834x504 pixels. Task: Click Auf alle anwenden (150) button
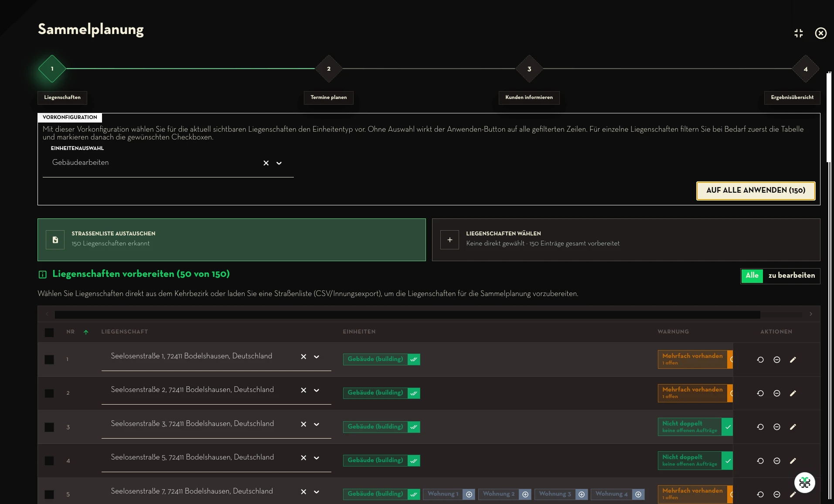click(x=756, y=191)
